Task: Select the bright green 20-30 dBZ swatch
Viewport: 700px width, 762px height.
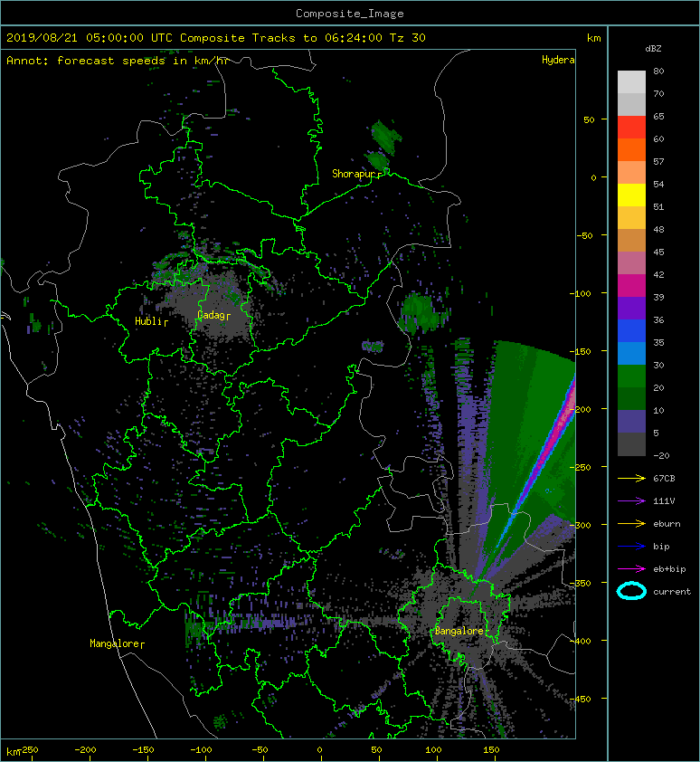Action: pyautogui.click(x=631, y=376)
